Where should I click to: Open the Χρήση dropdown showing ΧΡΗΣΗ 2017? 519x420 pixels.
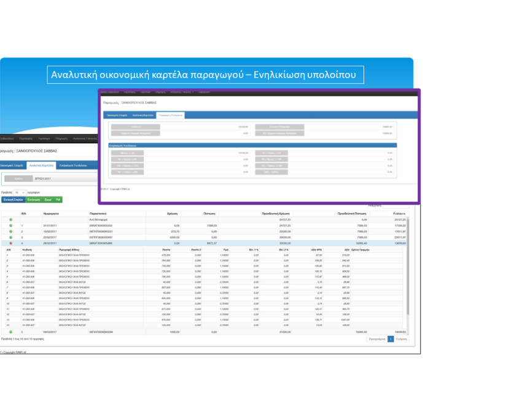coord(66,179)
